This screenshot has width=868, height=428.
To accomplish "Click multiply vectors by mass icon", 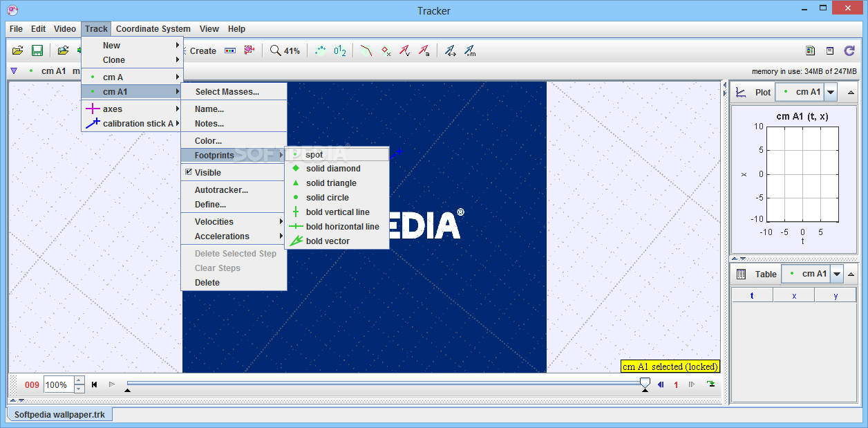I will (x=470, y=50).
